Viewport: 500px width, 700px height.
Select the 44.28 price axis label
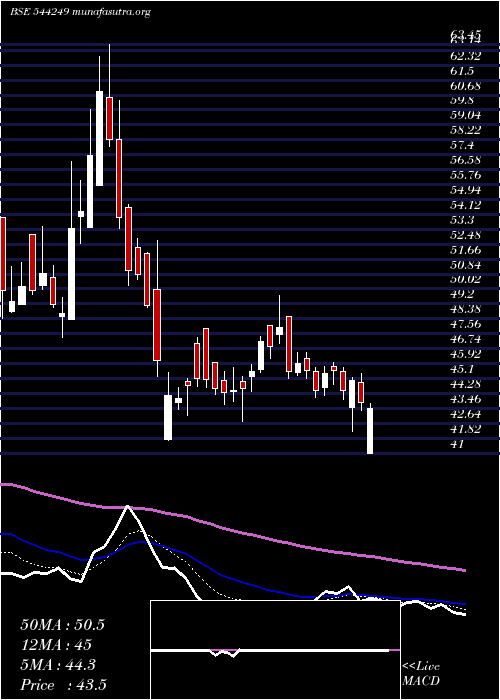(x=466, y=384)
